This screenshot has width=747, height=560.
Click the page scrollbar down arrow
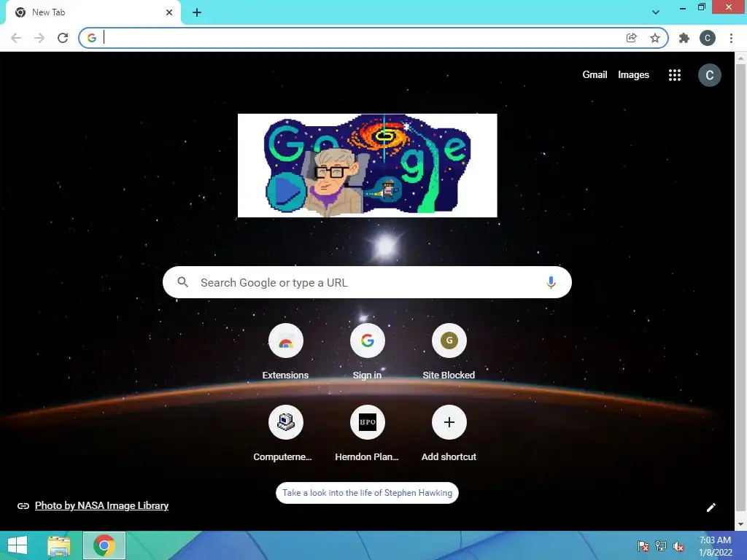pos(740,524)
